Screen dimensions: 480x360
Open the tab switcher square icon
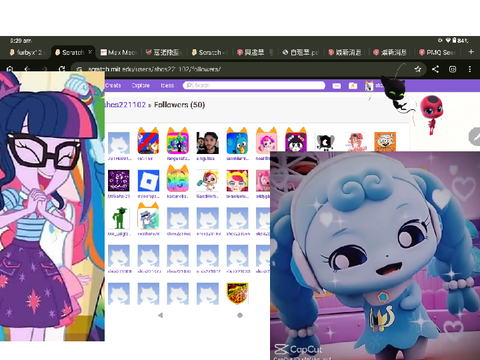click(x=452, y=69)
